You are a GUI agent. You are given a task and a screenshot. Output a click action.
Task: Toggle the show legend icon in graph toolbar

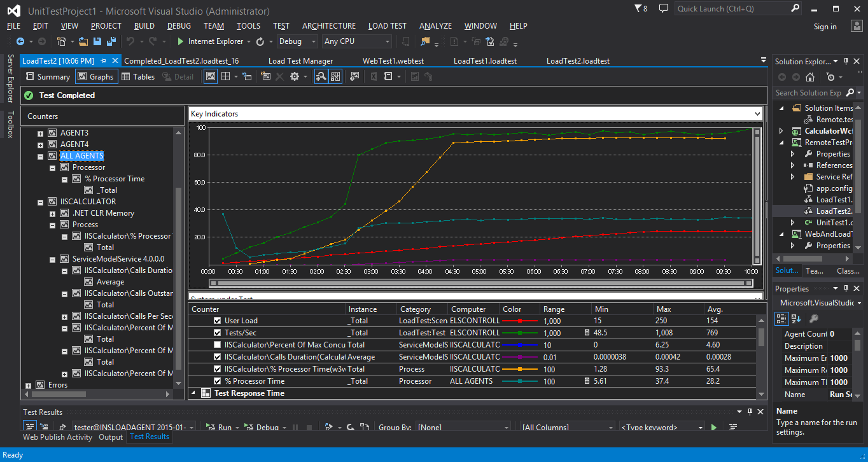click(321, 76)
